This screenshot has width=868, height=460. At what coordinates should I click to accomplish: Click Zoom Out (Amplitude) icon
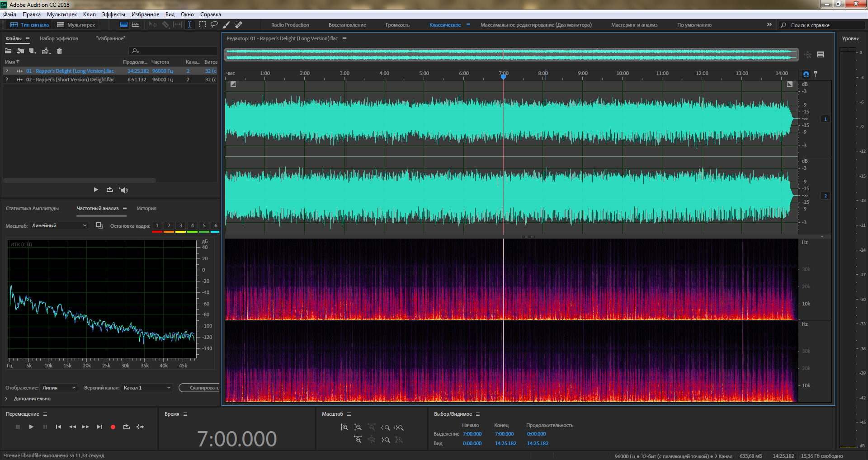[x=358, y=427]
